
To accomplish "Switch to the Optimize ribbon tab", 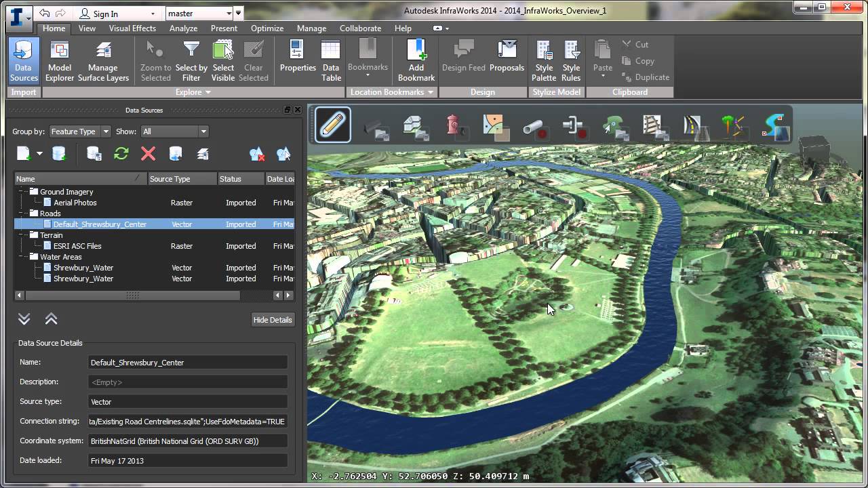I will pos(267,28).
